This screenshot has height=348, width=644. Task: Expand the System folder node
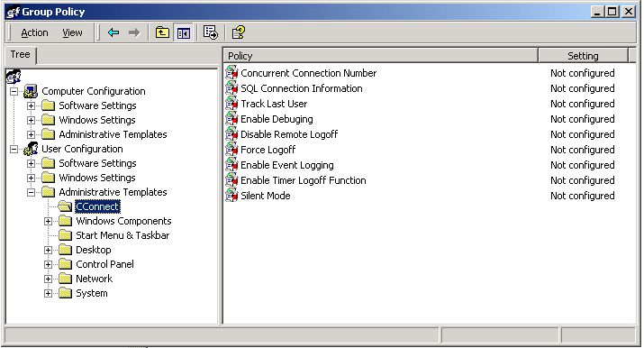pos(48,293)
